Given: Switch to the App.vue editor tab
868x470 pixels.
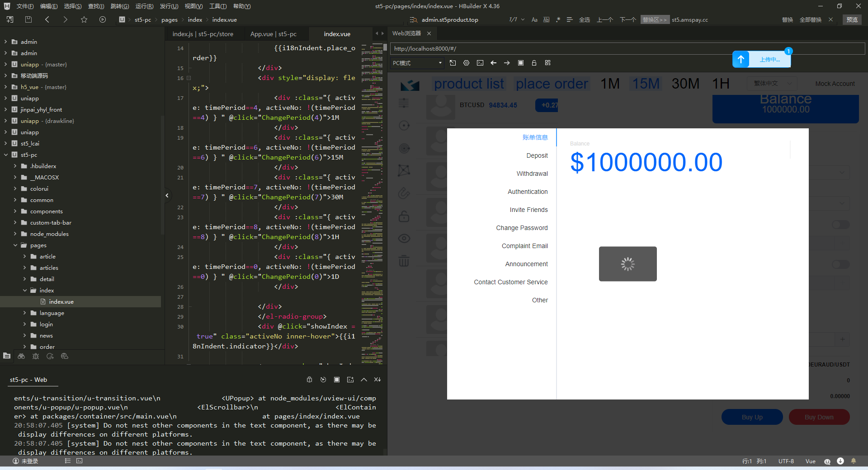Looking at the screenshot, I should [273, 34].
